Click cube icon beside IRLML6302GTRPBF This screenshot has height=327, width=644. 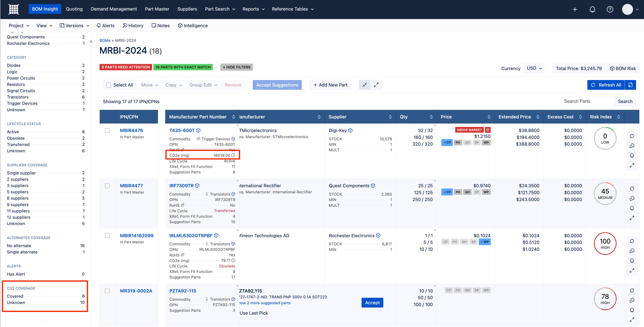[x=216, y=235]
